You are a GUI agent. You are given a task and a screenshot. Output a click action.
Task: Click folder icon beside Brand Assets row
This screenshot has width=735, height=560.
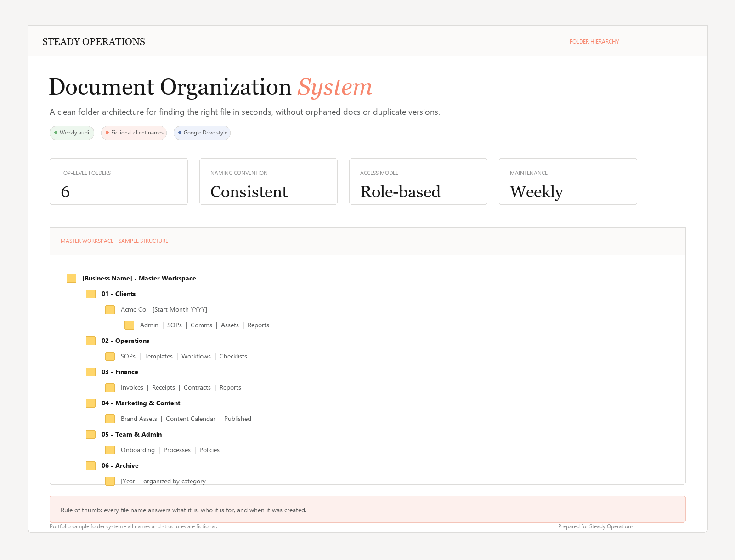click(x=110, y=419)
